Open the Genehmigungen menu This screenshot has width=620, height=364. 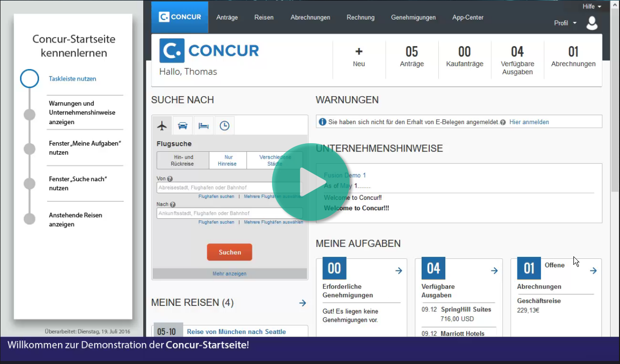click(x=413, y=18)
